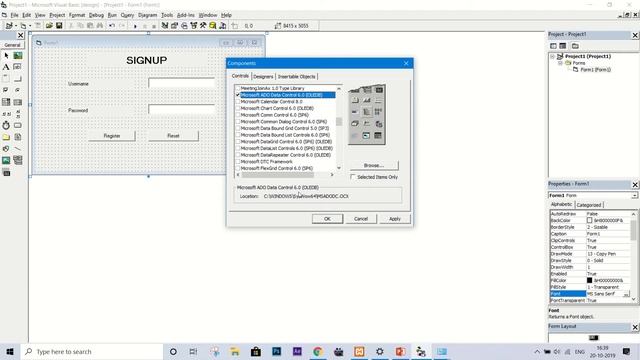This screenshot has width=640, height=360.
Task: Click the Start (run) toolbar icon
Action: 135,26
